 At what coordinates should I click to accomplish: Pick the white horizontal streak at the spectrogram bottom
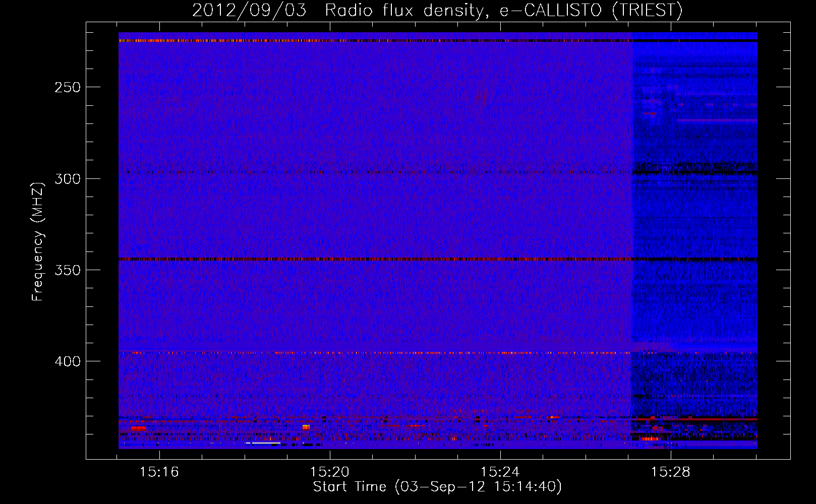[x=263, y=444]
